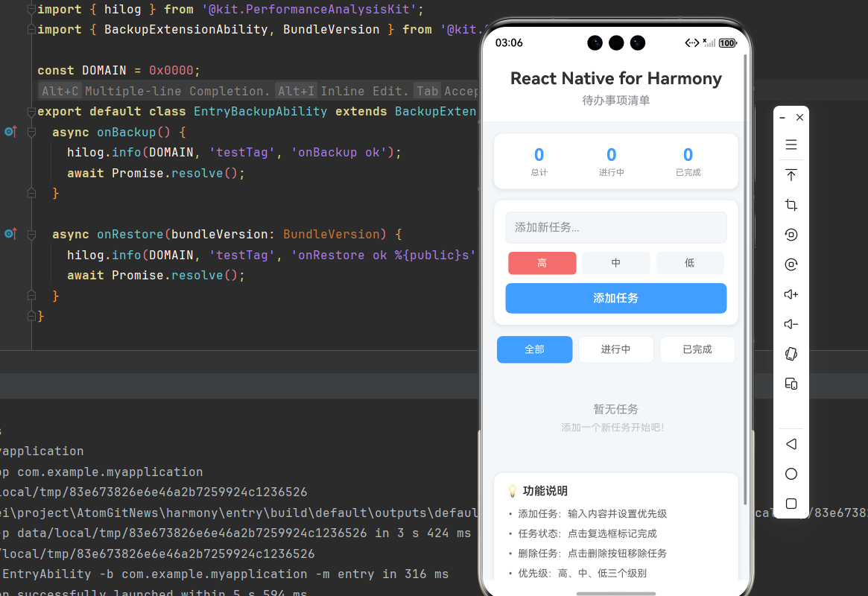Screen dimensions: 868x596
Task: Tap the emulator Recents square button
Action: click(791, 504)
